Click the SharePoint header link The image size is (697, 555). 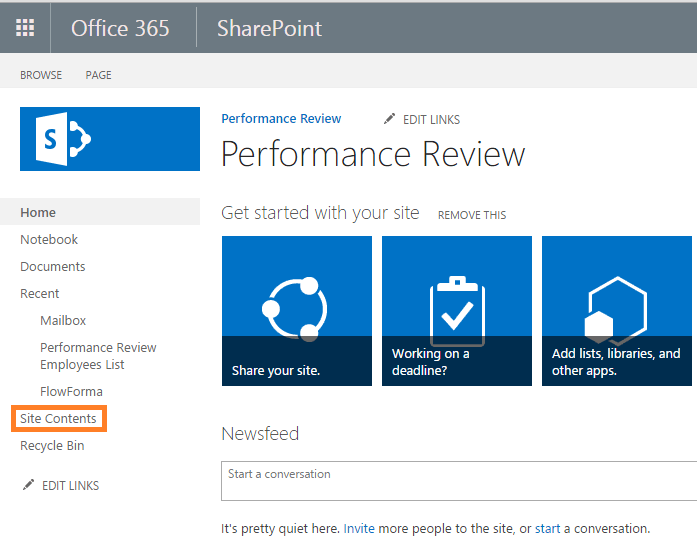tap(269, 28)
